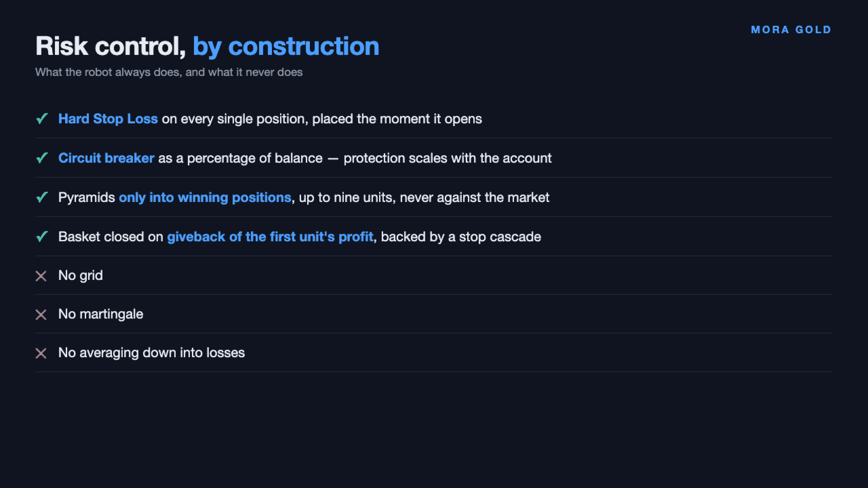The image size is (868, 488).
Task: Click the X icon beside No grid
Action: (x=41, y=276)
